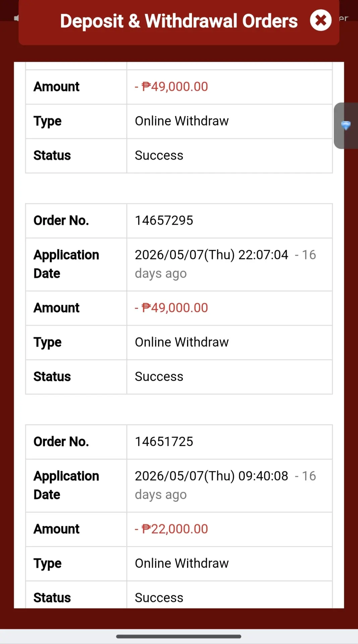Tap the home indicator bar at bottom
The image size is (358, 644).
(x=179, y=636)
